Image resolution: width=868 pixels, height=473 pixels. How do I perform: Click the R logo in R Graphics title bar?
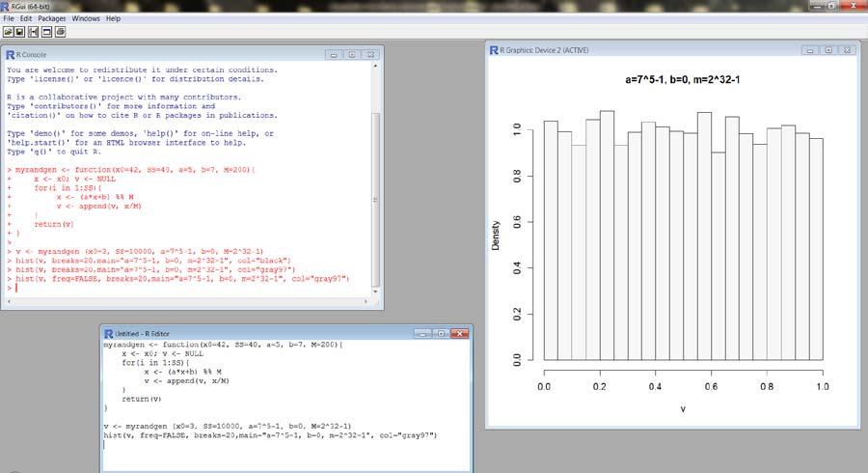[494, 50]
